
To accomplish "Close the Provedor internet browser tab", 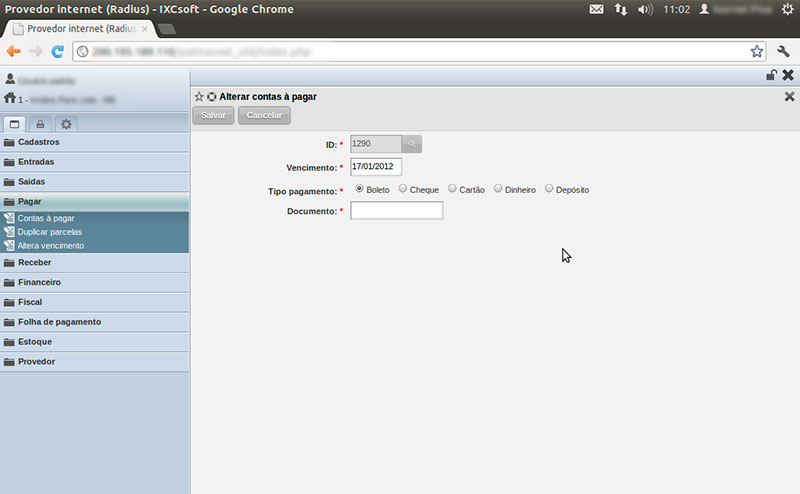I will click(x=145, y=29).
